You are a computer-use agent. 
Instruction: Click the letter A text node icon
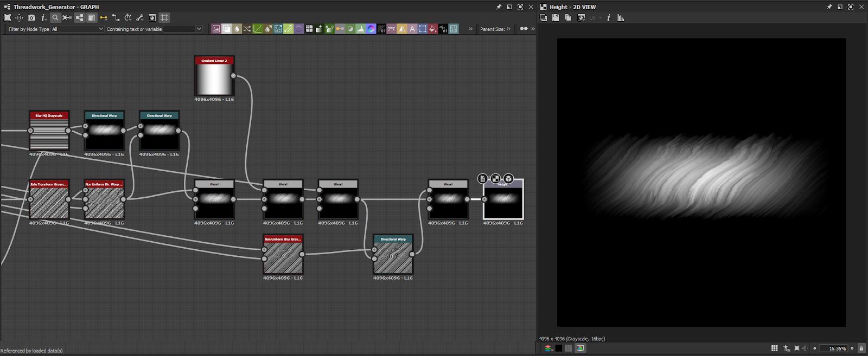coord(412,29)
